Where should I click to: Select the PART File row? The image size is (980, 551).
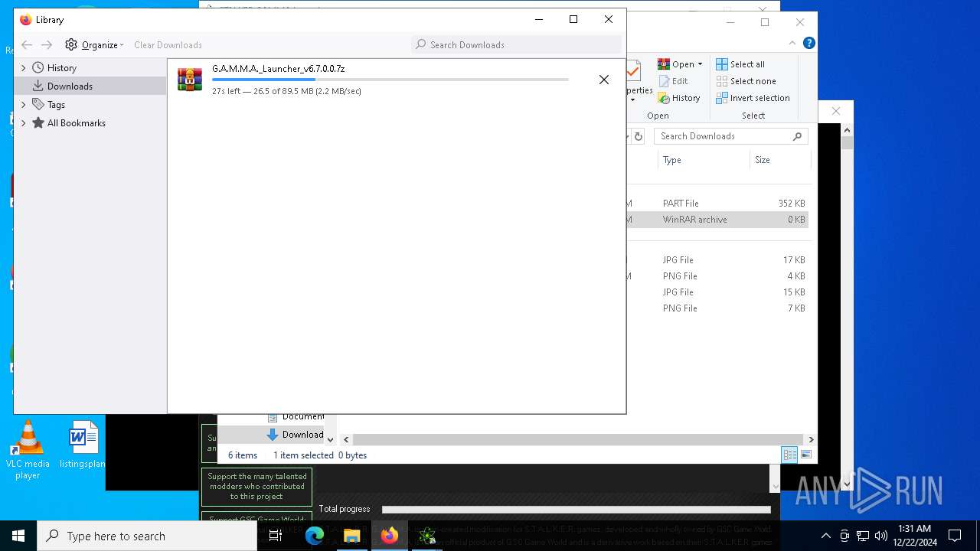pos(717,204)
